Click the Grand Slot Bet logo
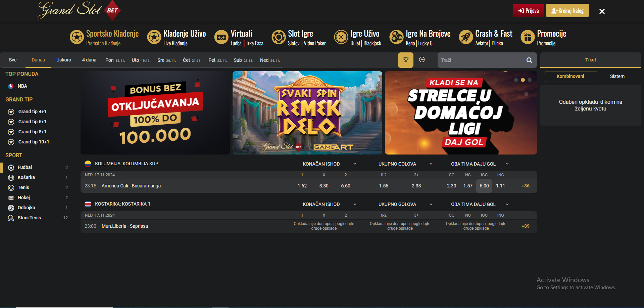The image size is (644, 308). pos(79,10)
